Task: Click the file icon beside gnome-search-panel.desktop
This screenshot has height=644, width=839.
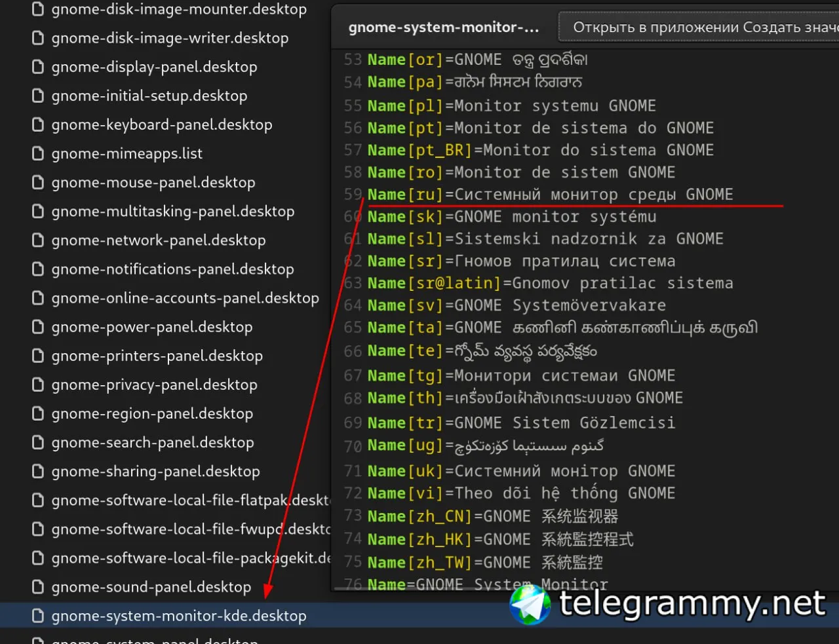Action: 38,442
